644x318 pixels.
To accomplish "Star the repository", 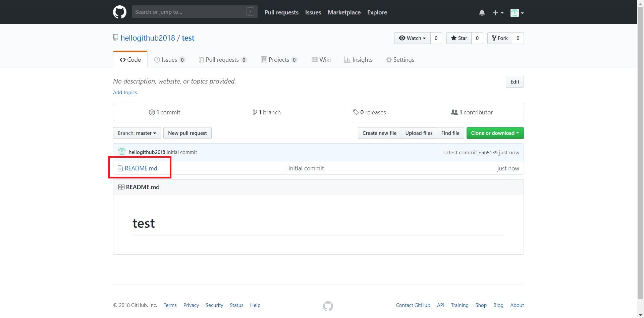I will [459, 38].
